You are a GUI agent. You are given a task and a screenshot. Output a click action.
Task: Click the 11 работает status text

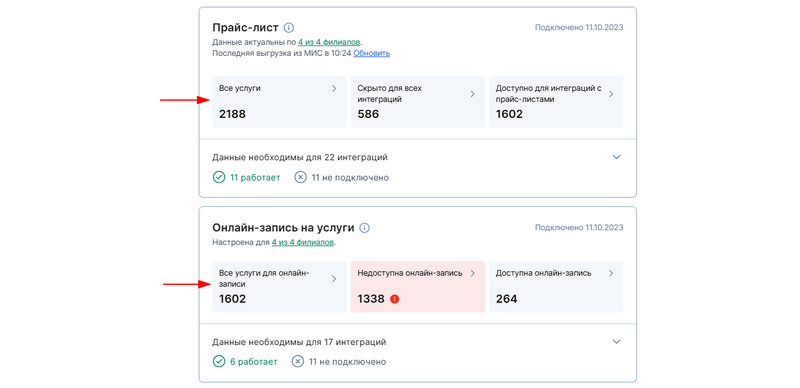coord(255,178)
